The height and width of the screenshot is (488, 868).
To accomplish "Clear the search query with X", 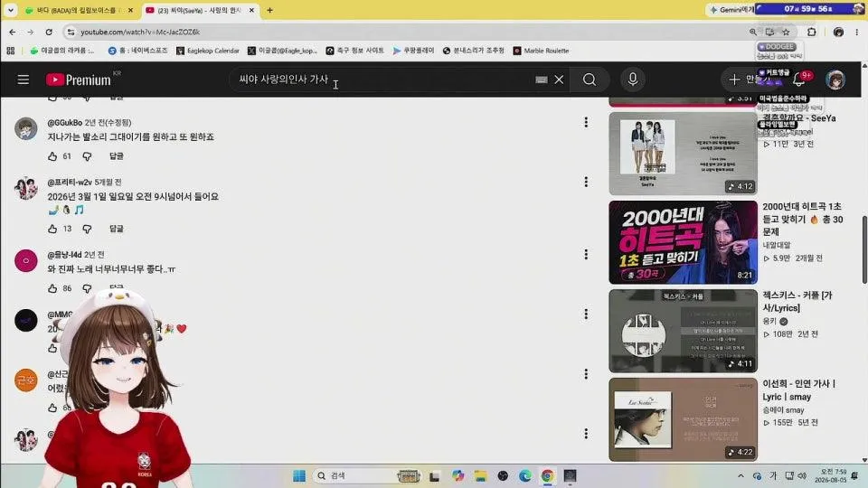I will (559, 80).
